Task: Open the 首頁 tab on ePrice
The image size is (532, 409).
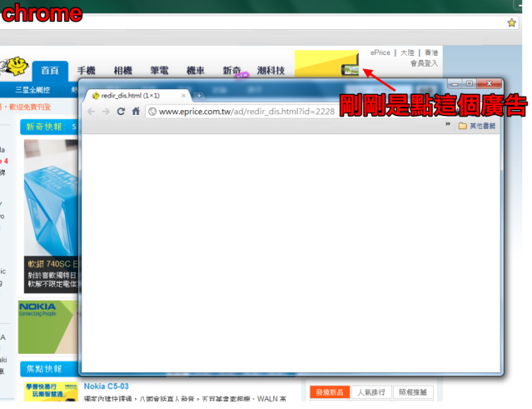Action: tap(50, 71)
